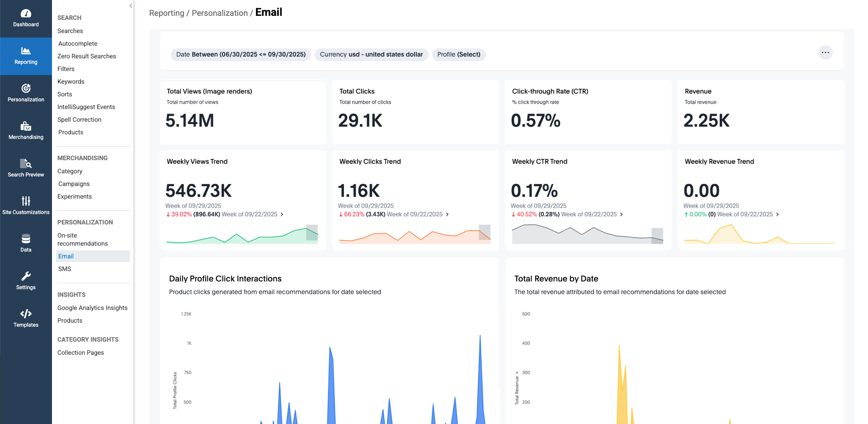
Task: Open the Dashboard gauge icon
Action: point(26,14)
